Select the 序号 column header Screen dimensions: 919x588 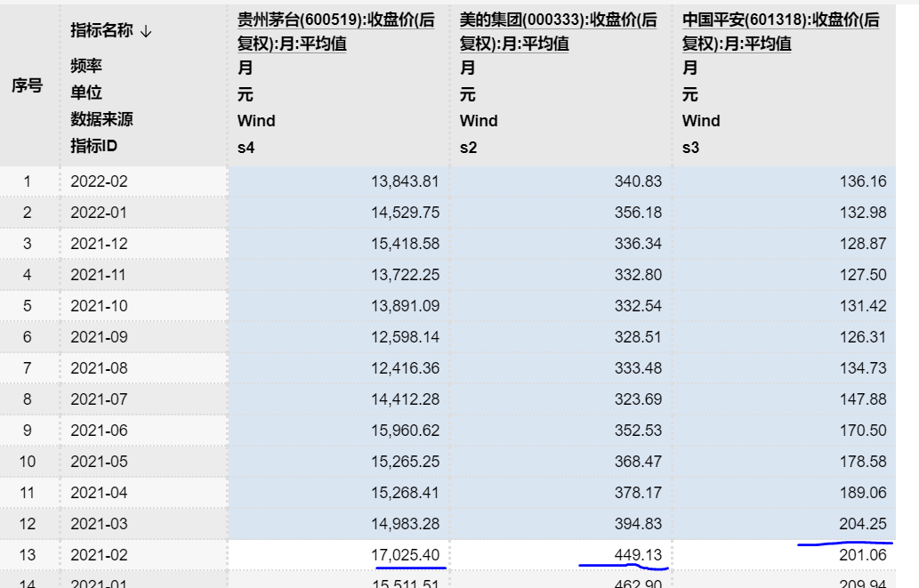[27, 86]
